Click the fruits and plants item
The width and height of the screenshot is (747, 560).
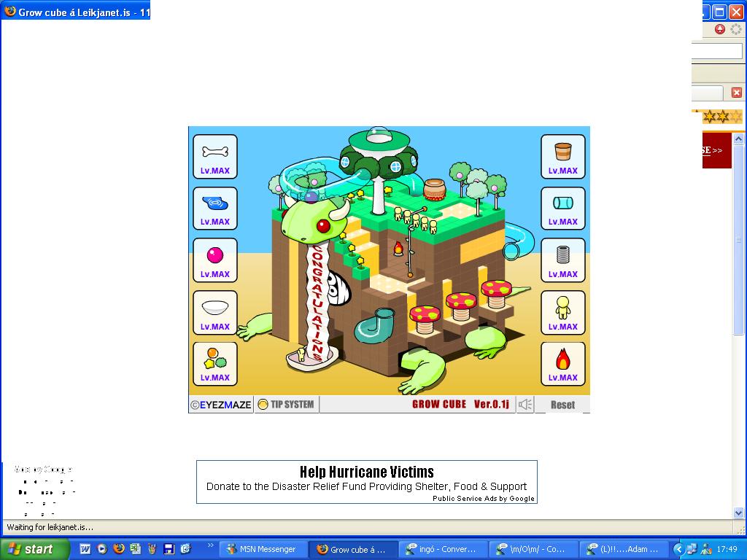[x=215, y=364]
